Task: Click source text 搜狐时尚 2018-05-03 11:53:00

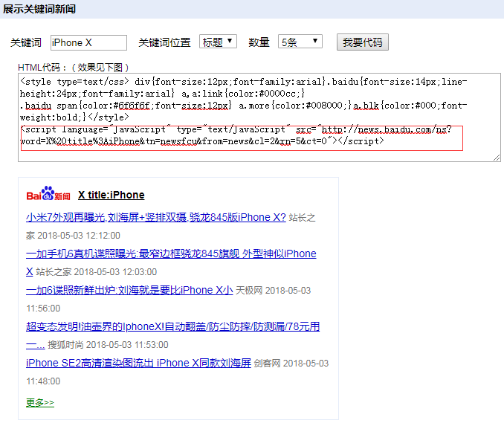Action: pos(108,345)
